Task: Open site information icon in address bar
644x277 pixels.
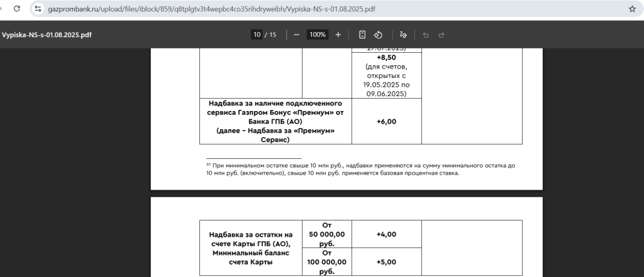Action: [38, 9]
